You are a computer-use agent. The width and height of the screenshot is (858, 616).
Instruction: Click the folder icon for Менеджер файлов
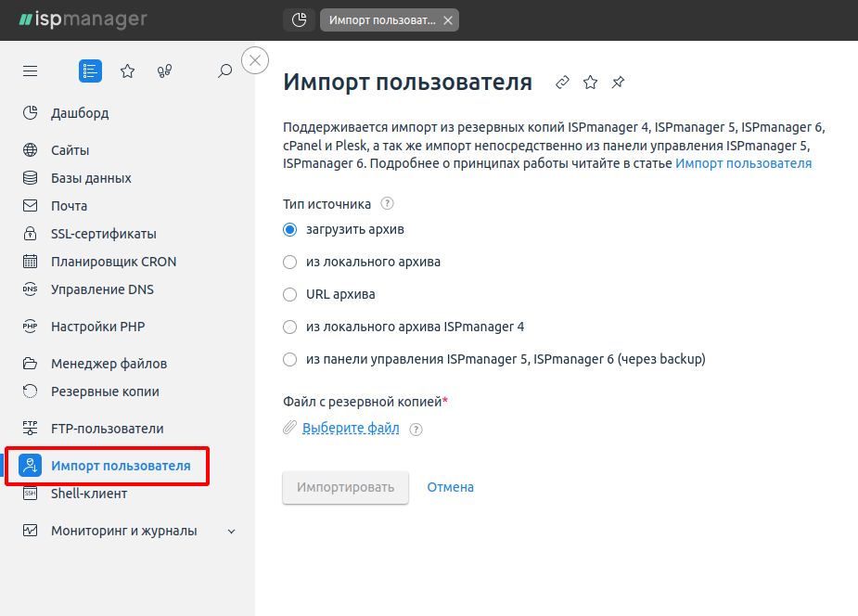[30, 364]
